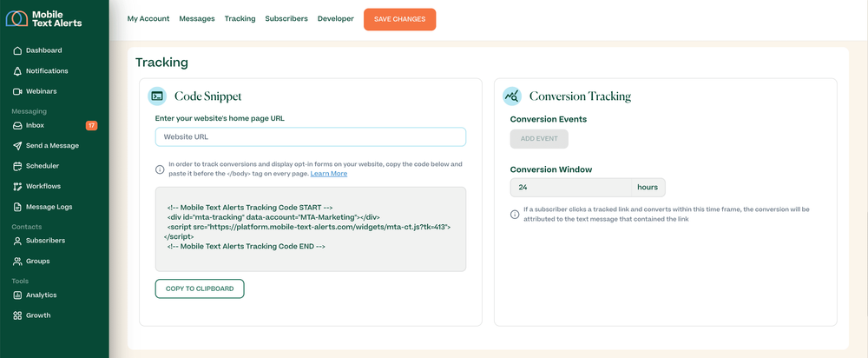
Task: Click the Scheduler calendar icon
Action: (17, 166)
